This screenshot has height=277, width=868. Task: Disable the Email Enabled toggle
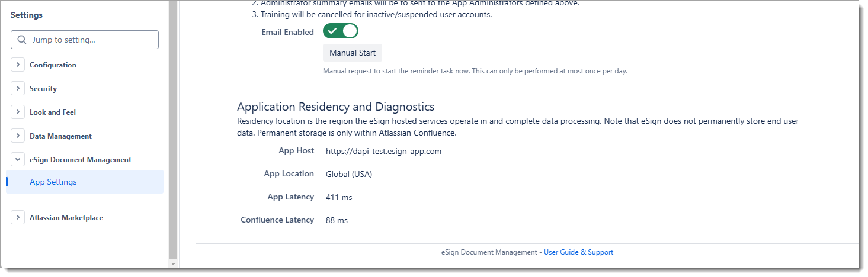[341, 31]
